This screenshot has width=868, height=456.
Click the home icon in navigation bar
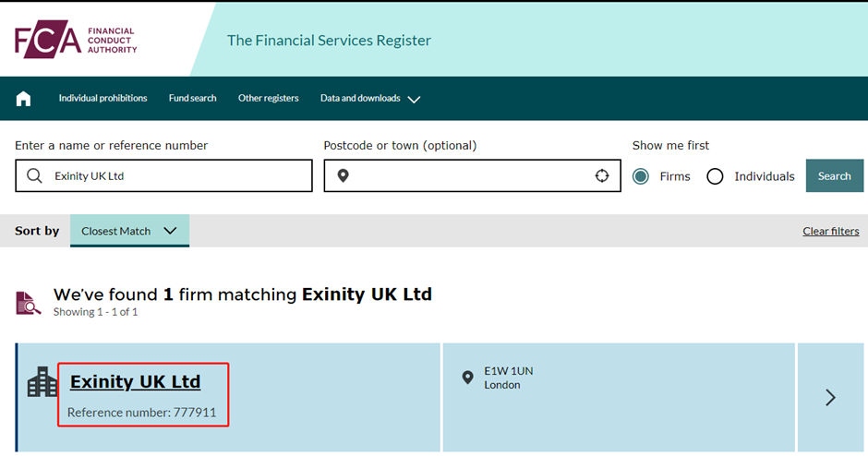23,99
